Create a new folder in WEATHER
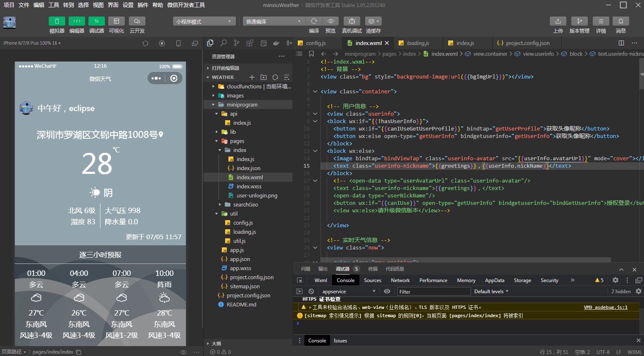644x356 pixels. (x=264, y=77)
